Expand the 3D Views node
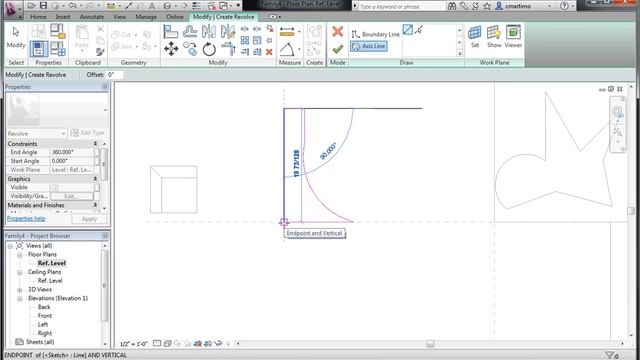Screen dimensions: 640x360 pyautogui.click(x=20, y=290)
